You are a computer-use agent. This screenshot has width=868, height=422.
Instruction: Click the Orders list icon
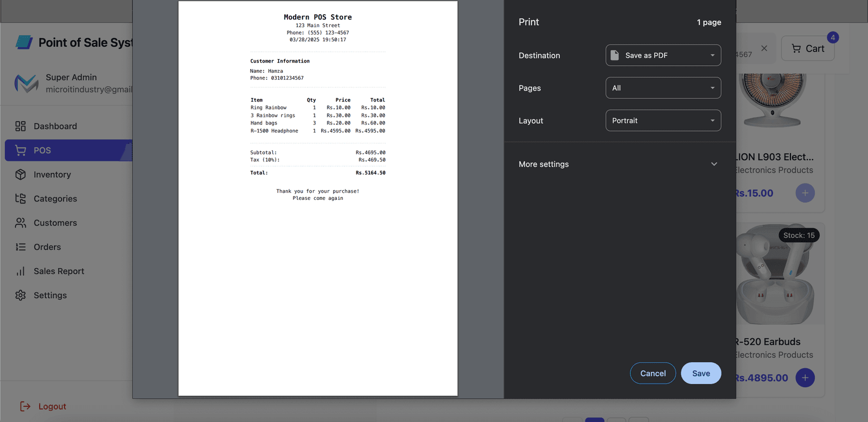click(x=21, y=247)
